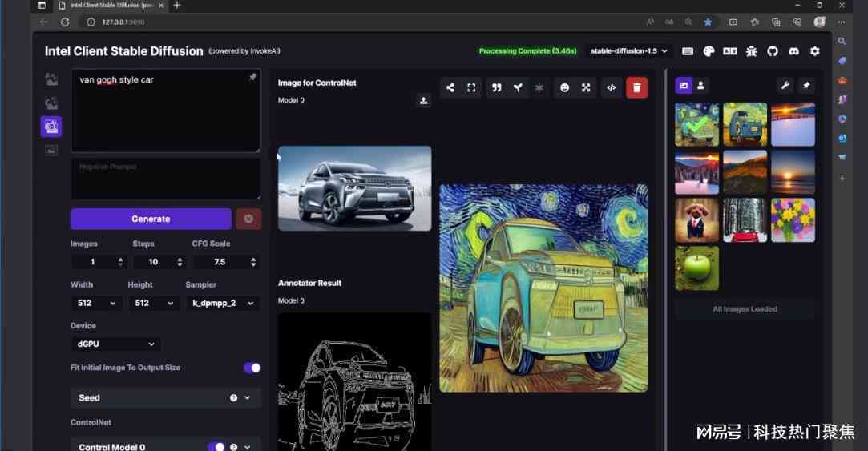Screen dimensions: 868x451
Task: Click the Intel Client Stable Diffusion browser tab
Action: coord(111,6)
